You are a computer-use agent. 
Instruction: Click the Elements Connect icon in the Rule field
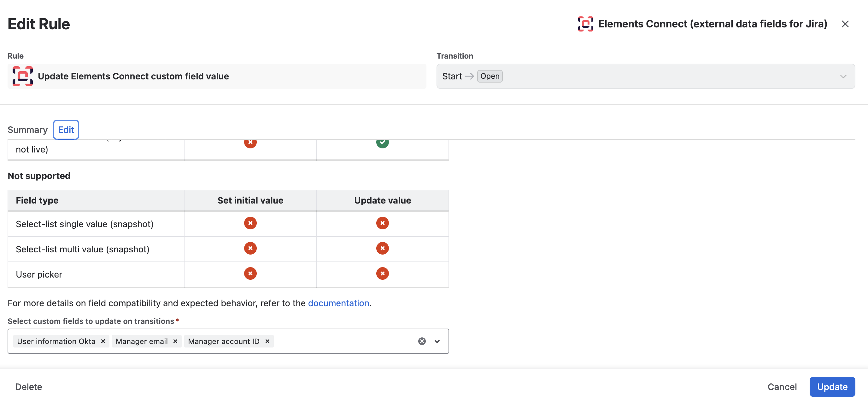pos(23,76)
